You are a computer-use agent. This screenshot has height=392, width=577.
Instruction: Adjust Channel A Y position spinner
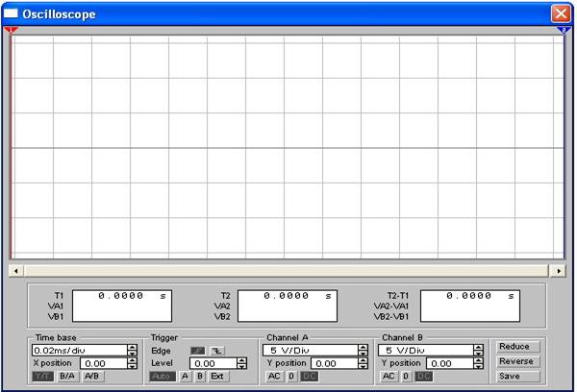tap(363, 364)
